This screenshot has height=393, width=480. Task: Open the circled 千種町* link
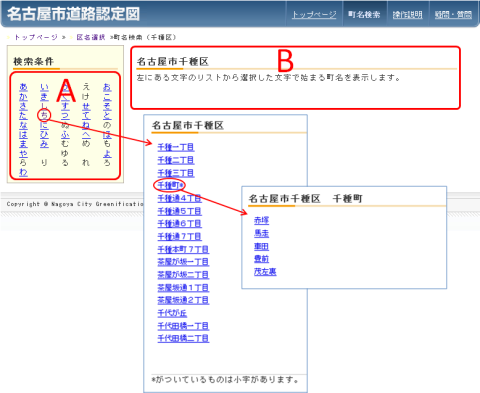(x=170, y=185)
